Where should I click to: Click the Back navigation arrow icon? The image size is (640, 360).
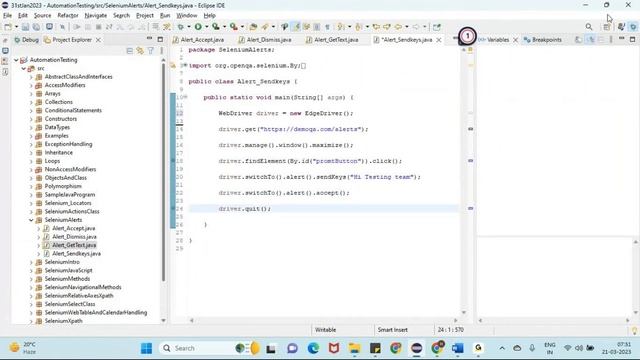(398, 27)
